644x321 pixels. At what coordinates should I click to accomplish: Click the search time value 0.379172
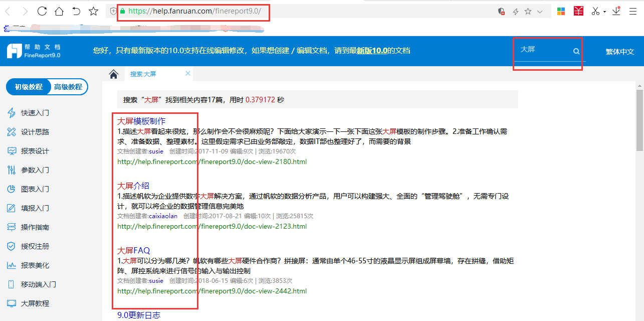point(261,100)
